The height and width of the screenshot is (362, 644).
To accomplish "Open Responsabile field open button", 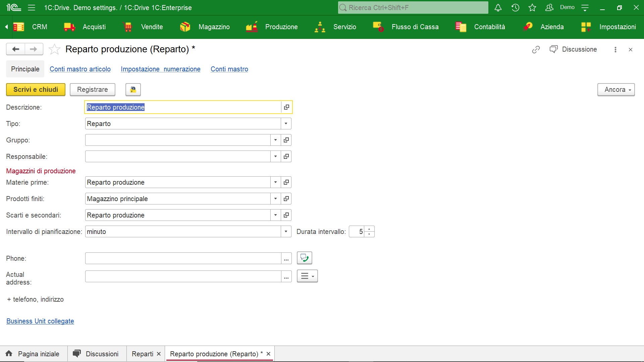I will point(286,157).
